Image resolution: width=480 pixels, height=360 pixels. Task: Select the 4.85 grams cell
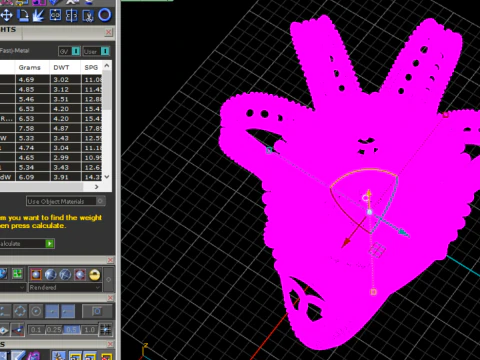pos(32,89)
